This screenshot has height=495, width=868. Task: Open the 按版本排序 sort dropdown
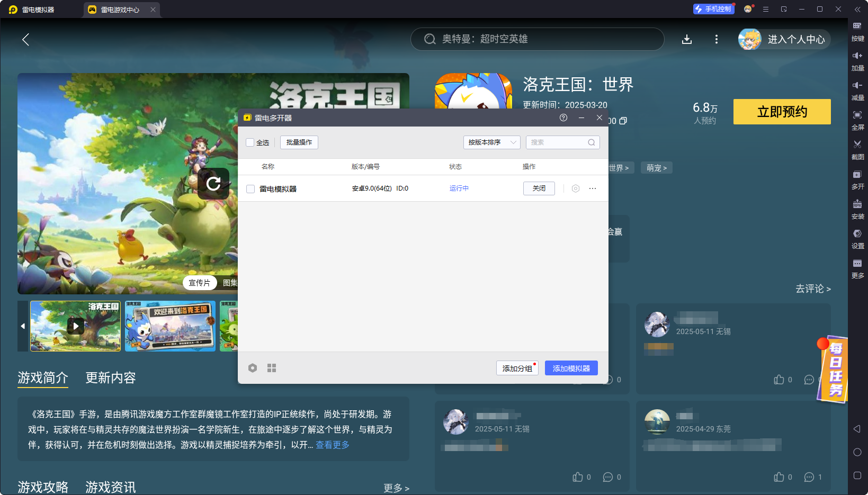coord(492,142)
